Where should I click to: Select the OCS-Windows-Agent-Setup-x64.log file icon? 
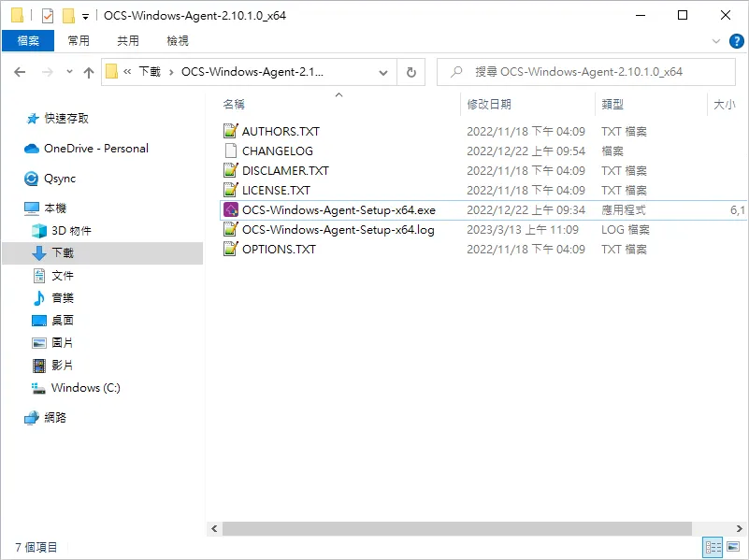[x=231, y=229]
